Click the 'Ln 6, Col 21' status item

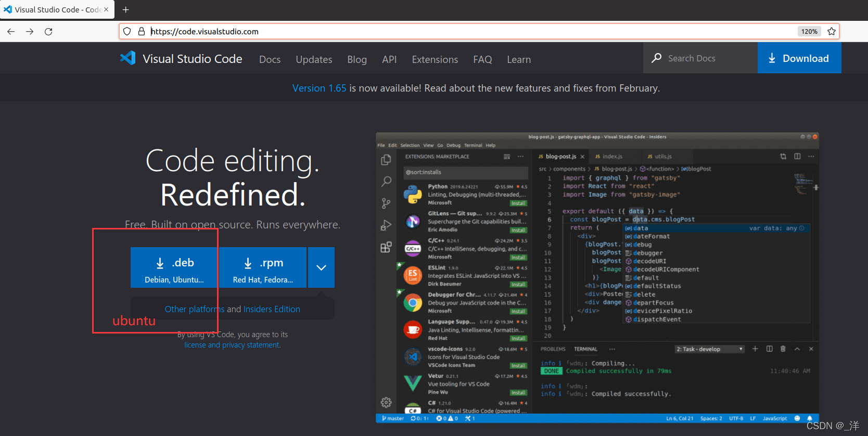click(680, 418)
